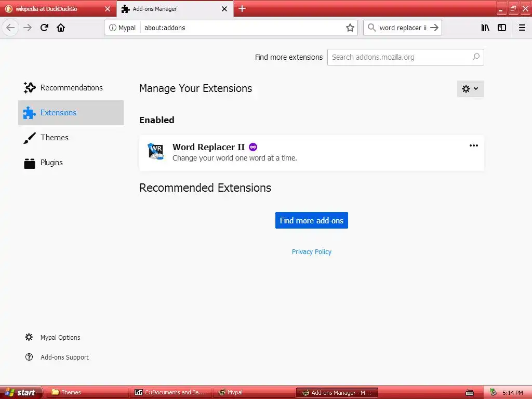Switch to Themes folder in taskbar
Image resolution: width=532 pixels, height=399 pixels.
[87, 393]
